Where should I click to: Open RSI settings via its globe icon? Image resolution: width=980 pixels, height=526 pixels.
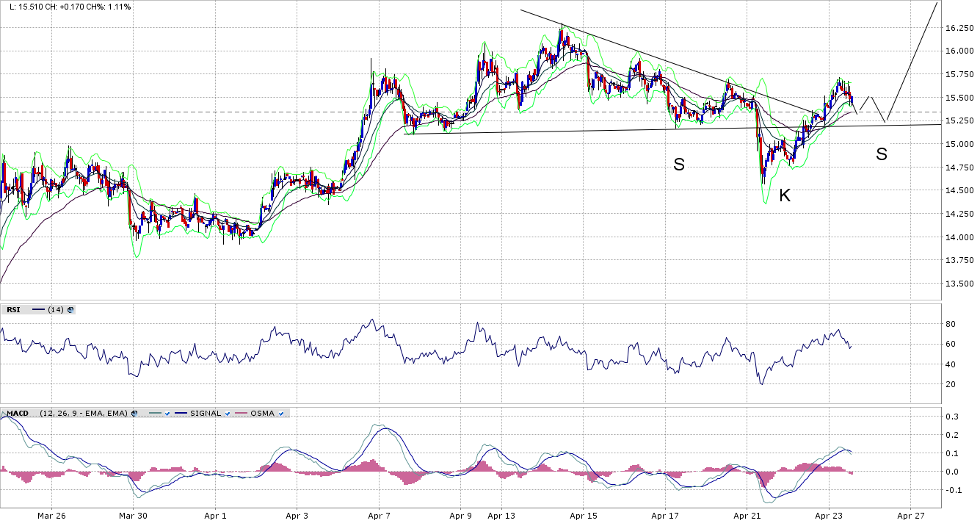pos(70,310)
